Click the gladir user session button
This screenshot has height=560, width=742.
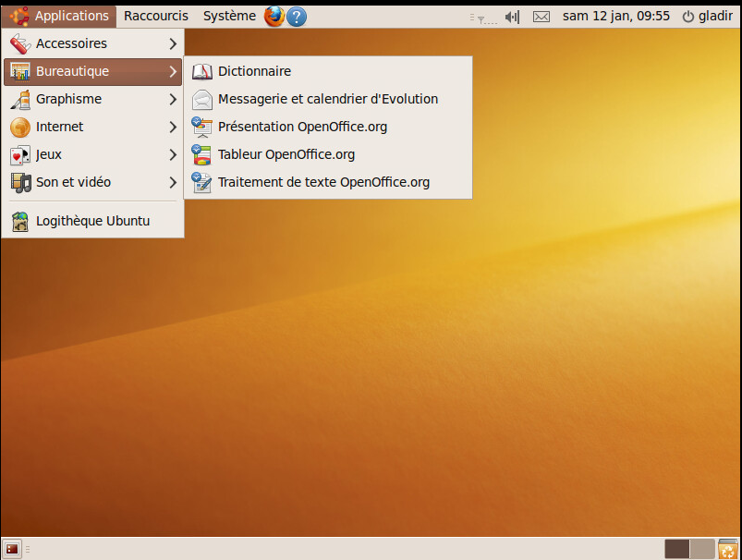coord(707,17)
